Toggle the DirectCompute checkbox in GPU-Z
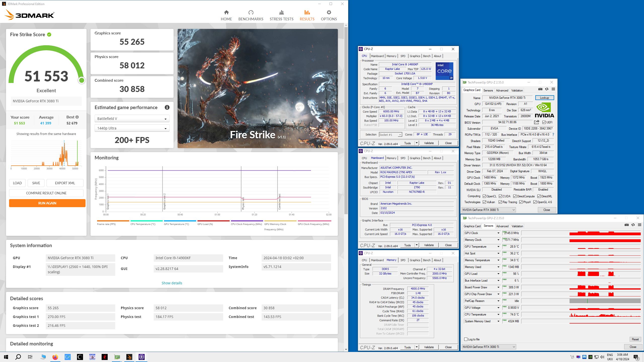This screenshot has width=644, height=362. click(515, 196)
